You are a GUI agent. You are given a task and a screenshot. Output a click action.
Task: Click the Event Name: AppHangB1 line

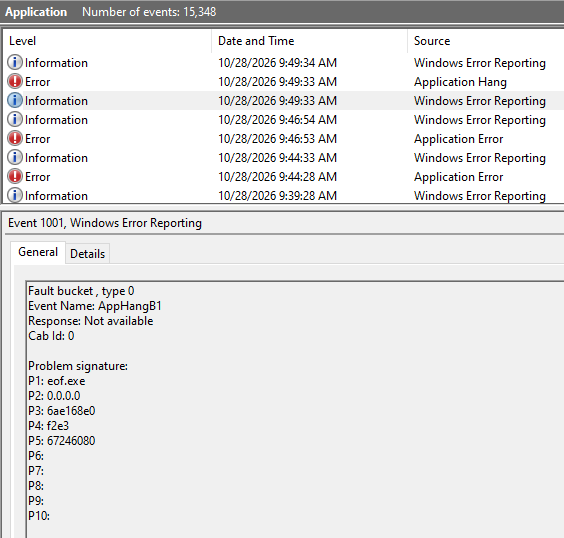coord(95,306)
